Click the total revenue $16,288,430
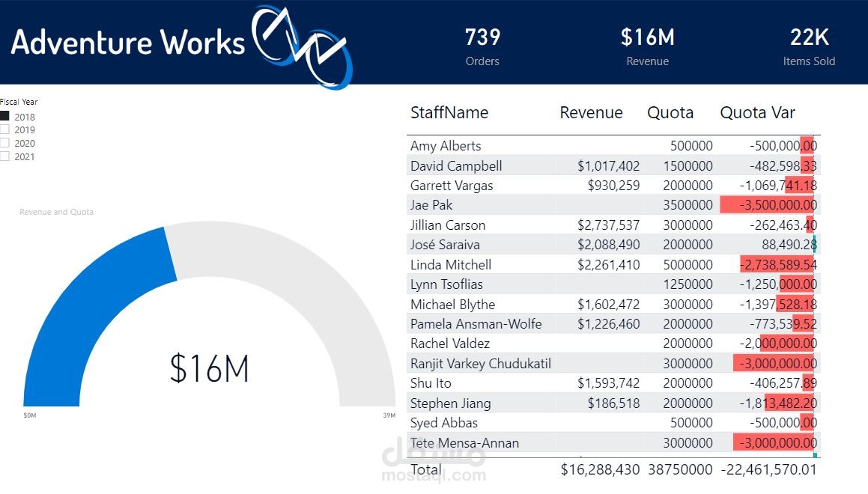Image resolution: width=868 pixels, height=494 pixels. pos(600,469)
